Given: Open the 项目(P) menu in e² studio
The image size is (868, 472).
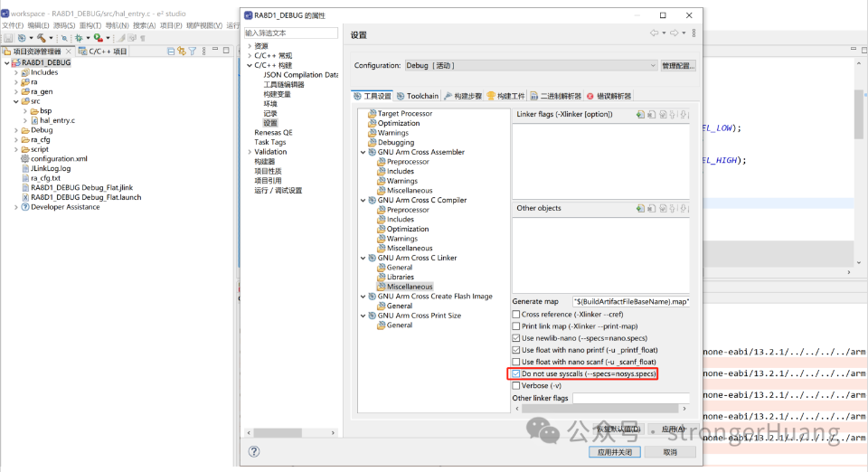Looking at the screenshot, I should 171,25.
